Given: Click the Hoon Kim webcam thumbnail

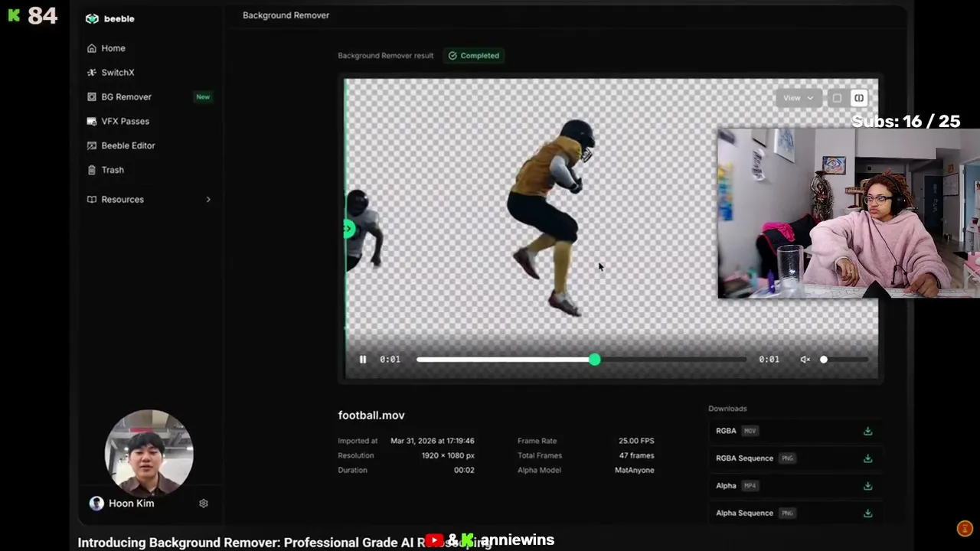Looking at the screenshot, I should pyautogui.click(x=149, y=453).
